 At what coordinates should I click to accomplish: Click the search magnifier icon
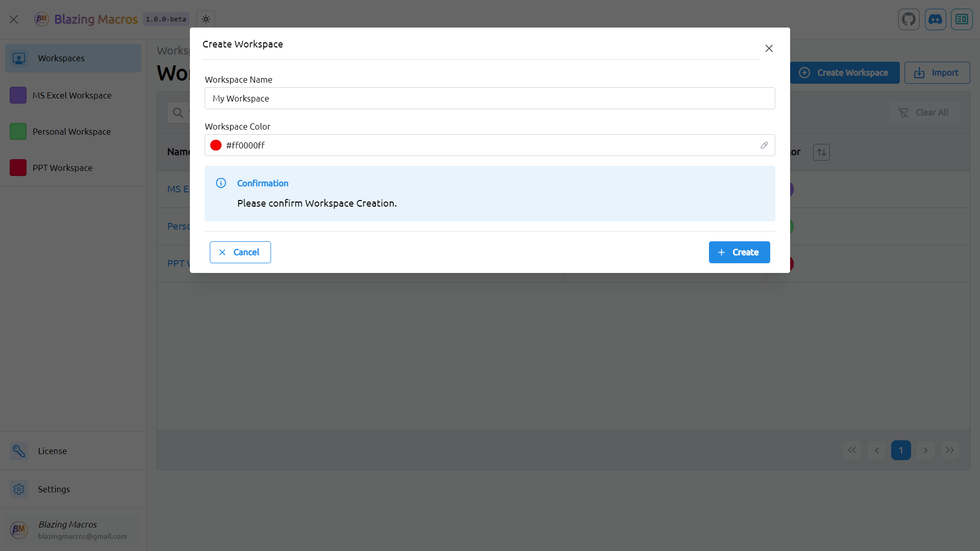click(178, 113)
